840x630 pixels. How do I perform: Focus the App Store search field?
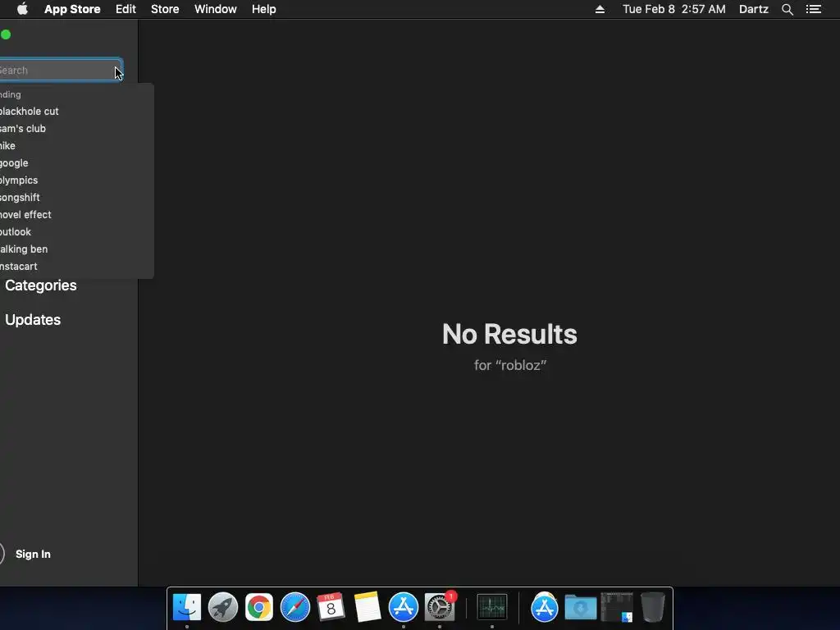coord(61,71)
